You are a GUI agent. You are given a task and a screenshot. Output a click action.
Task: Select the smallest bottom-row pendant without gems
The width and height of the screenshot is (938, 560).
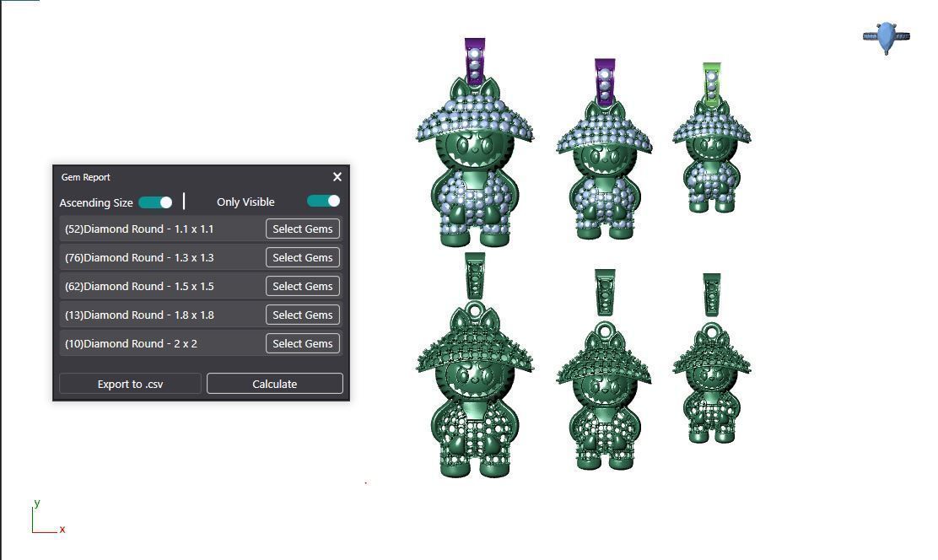click(711, 383)
